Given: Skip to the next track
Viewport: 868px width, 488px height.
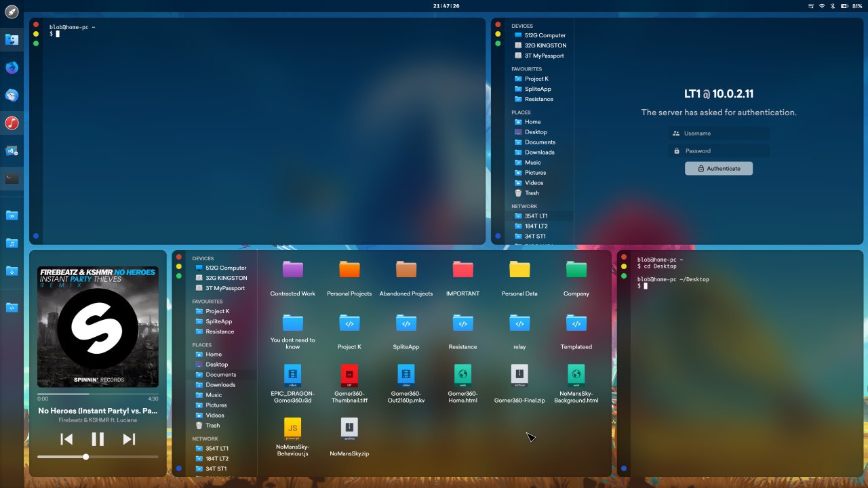Looking at the screenshot, I should (x=129, y=439).
